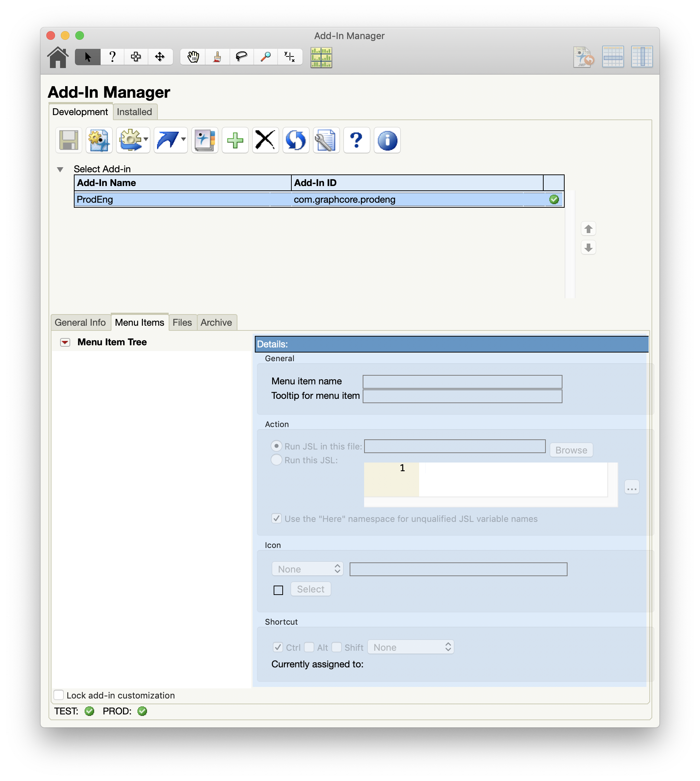The image size is (700, 781).
Task: Choose the magnifier zoom tool
Action: point(265,56)
